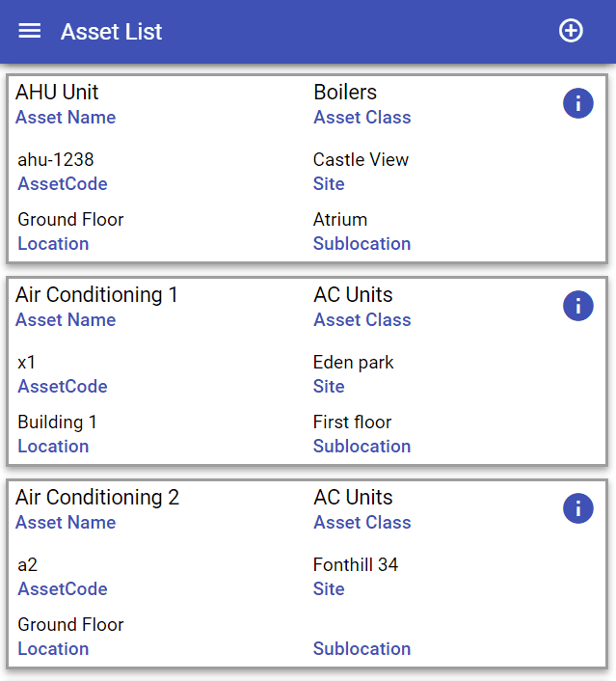616x681 pixels.
Task: Open info for Air Conditioning 1 asset
Action: (x=577, y=306)
